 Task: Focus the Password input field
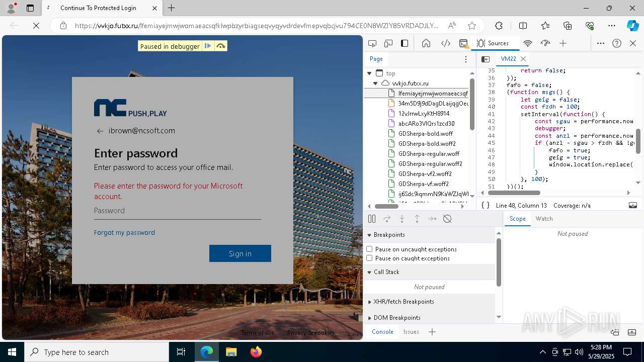coord(177,211)
